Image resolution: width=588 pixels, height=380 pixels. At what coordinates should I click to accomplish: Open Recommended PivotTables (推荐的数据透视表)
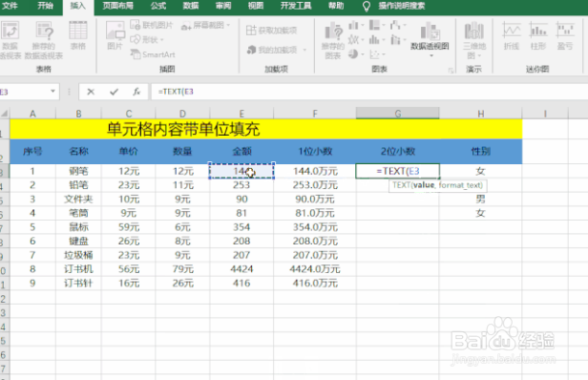coord(44,40)
